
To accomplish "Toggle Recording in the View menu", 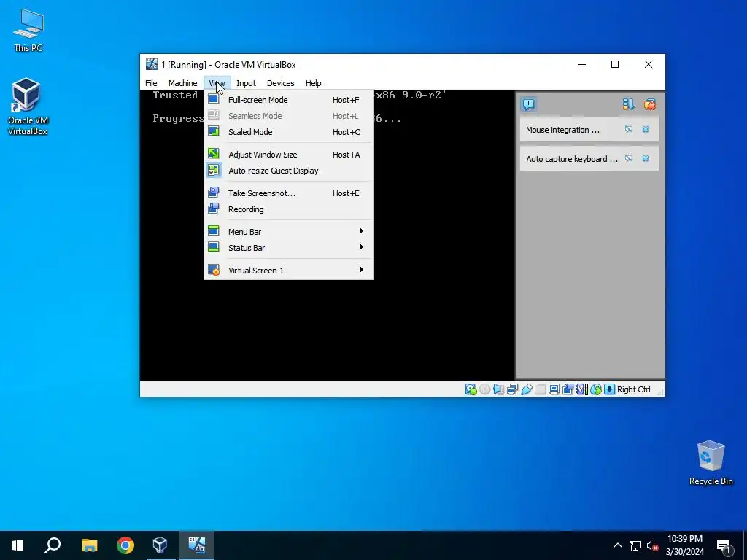I will point(288,209).
